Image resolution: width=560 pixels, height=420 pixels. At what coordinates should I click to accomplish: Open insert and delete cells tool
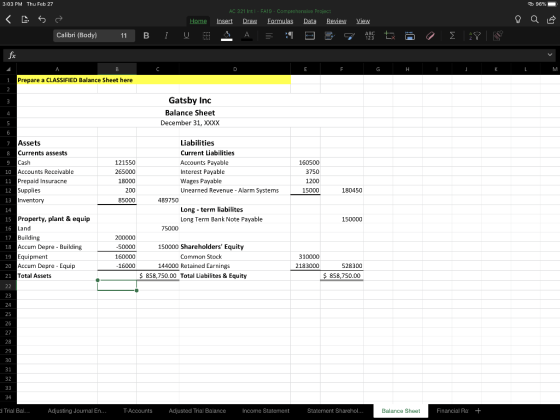pyautogui.click(x=389, y=36)
